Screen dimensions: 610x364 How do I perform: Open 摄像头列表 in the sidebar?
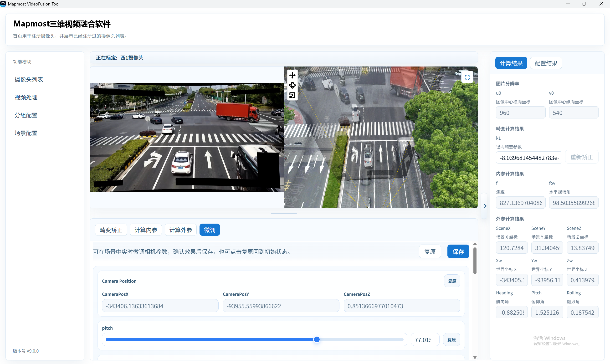coord(29,79)
